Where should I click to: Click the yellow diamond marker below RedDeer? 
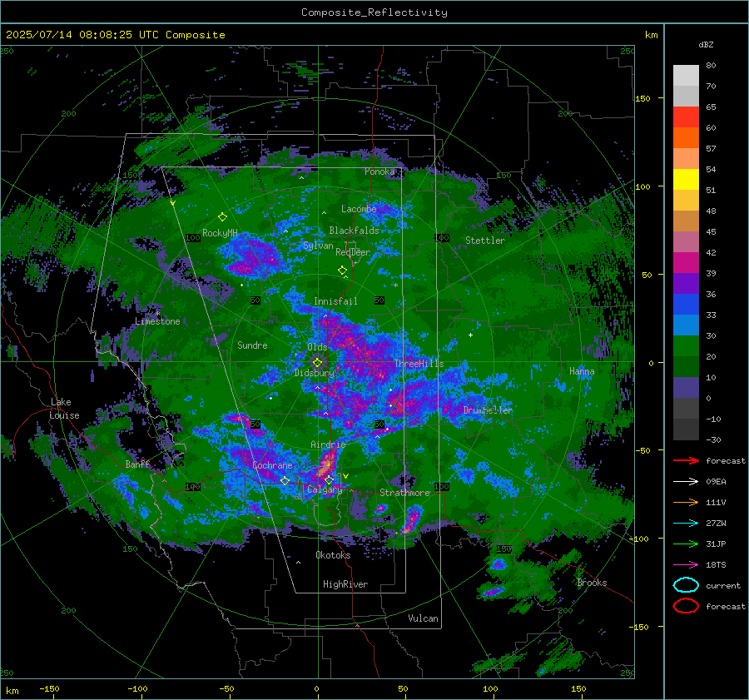[x=342, y=271]
